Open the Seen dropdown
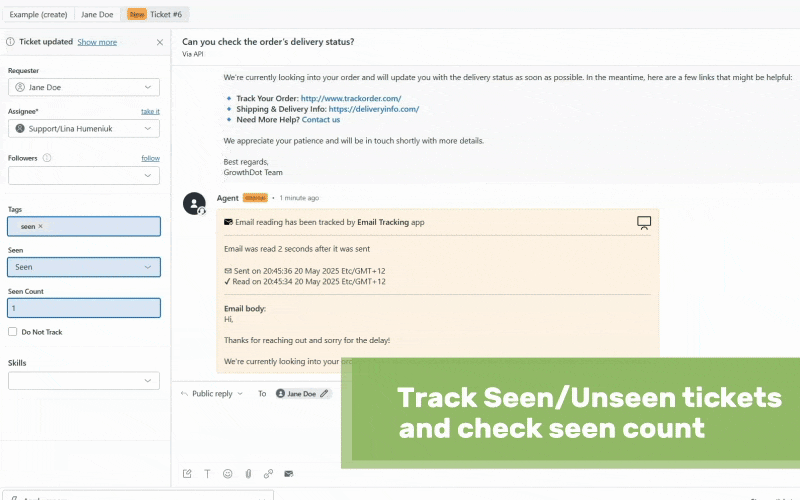This screenshot has width=800, height=500. coord(84,267)
